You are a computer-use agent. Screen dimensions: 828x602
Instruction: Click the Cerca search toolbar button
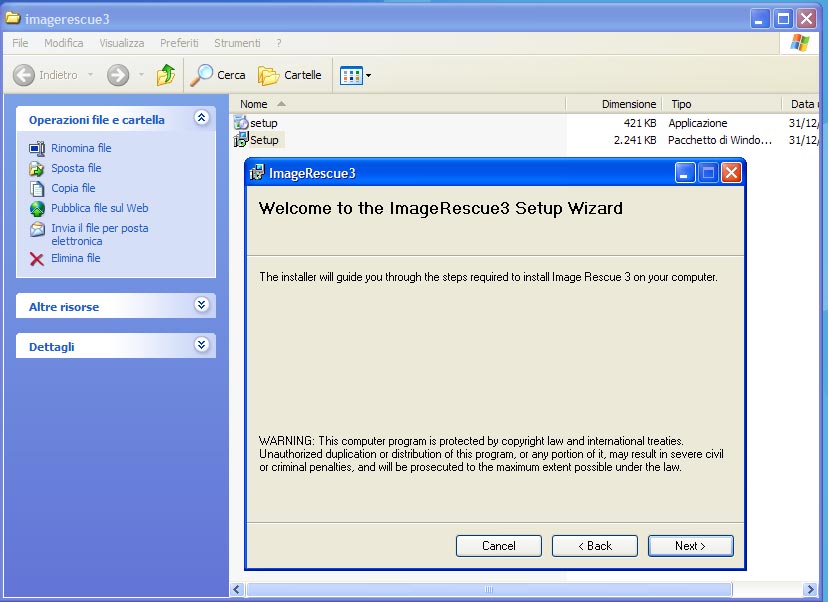tap(218, 75)
